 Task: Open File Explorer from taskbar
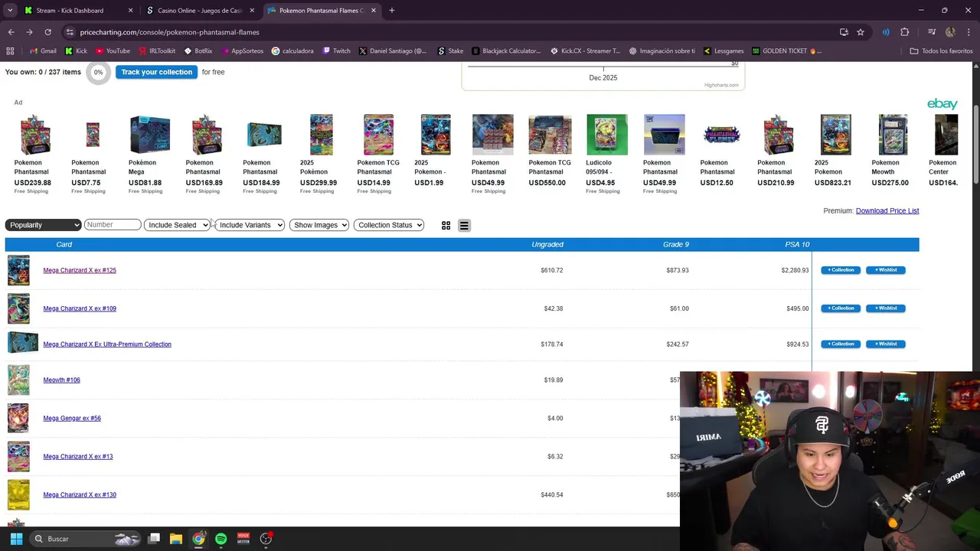click(x=176, y=539)
